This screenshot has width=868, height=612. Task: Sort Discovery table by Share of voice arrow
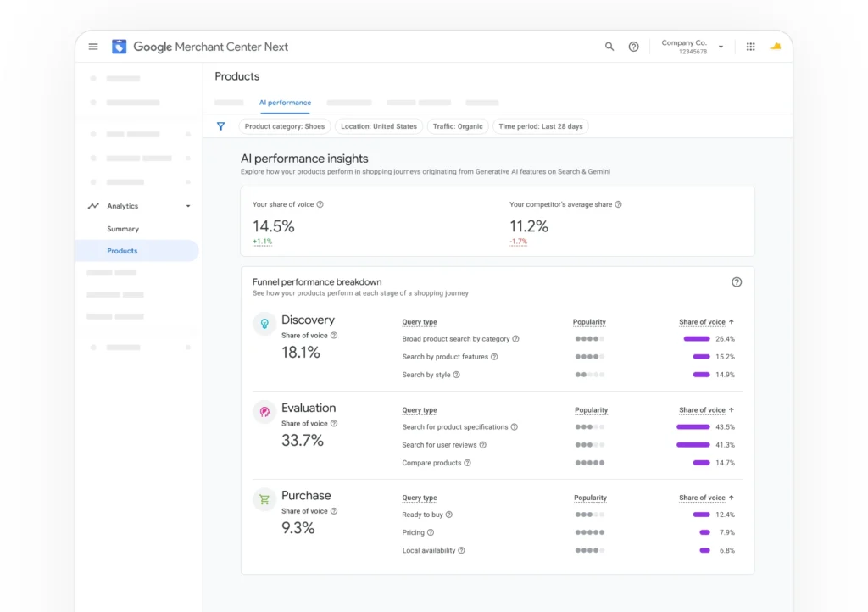pos(732,321)
